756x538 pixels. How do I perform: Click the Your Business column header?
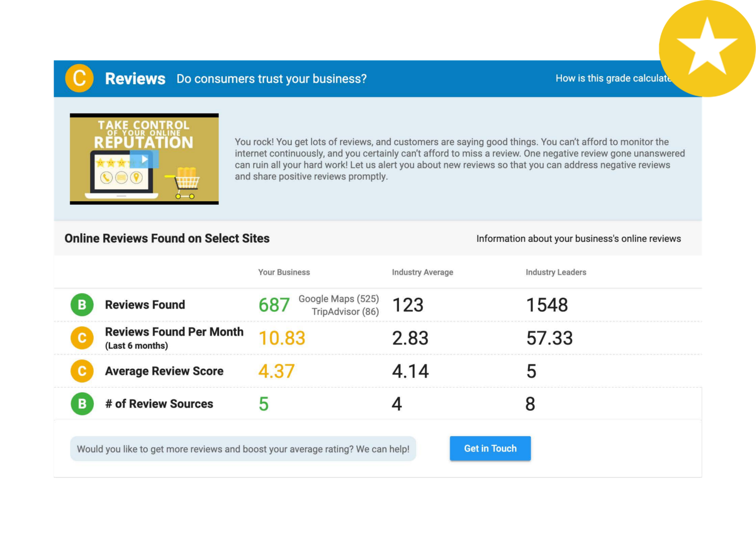click(284, 272)
